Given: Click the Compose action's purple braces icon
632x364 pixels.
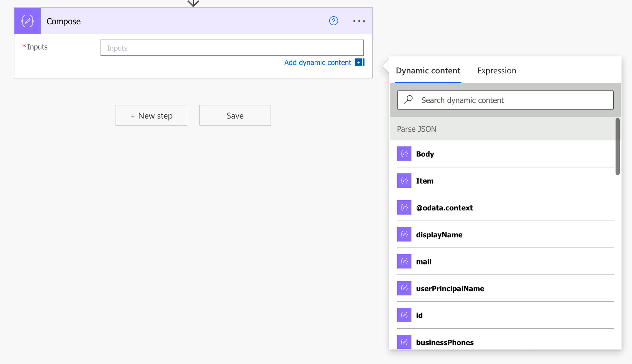Looking at the screenshot, I should (27, 21).
